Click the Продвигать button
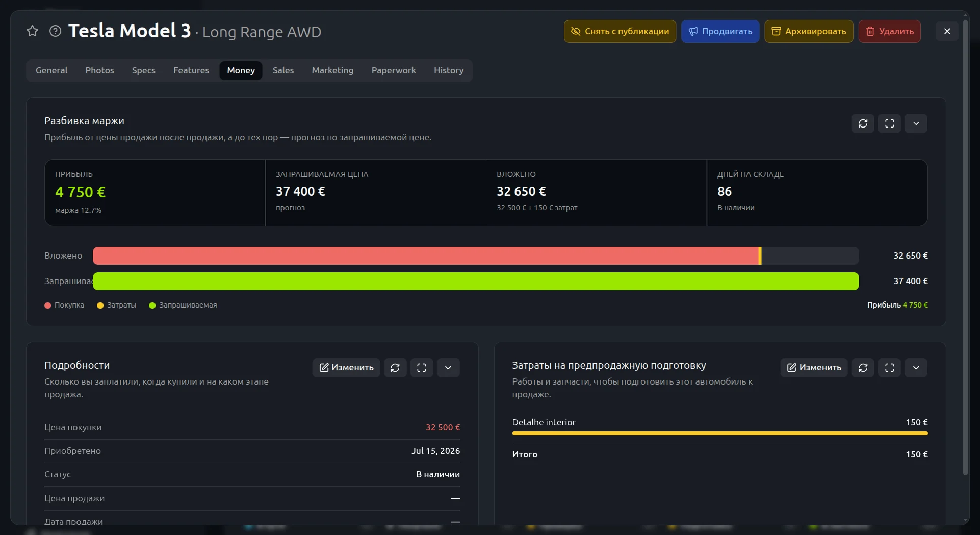Screen dimensions: 980x535 720,32
